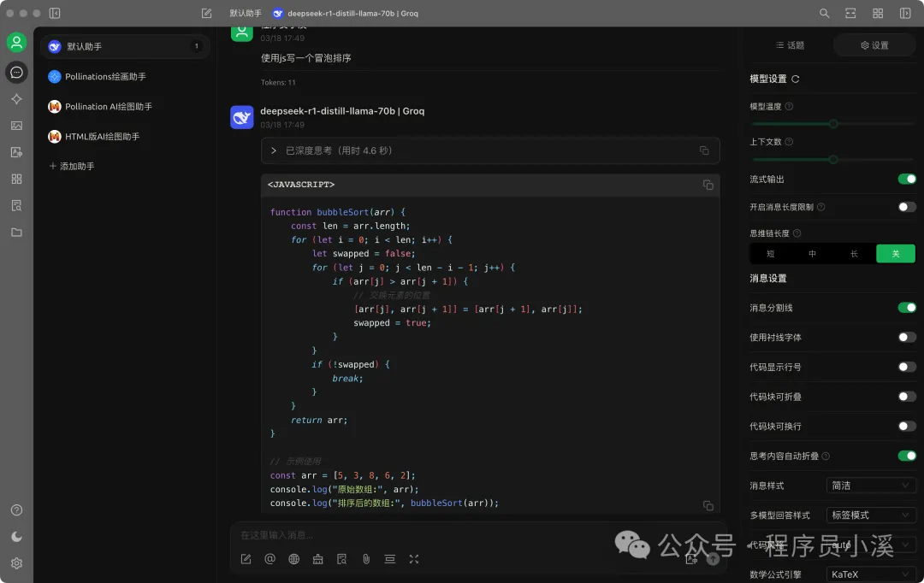Click the new topic icon in input toolbar
Image resolution: width=924 pixels, height=583 pixels.
[x=246, y=559]
